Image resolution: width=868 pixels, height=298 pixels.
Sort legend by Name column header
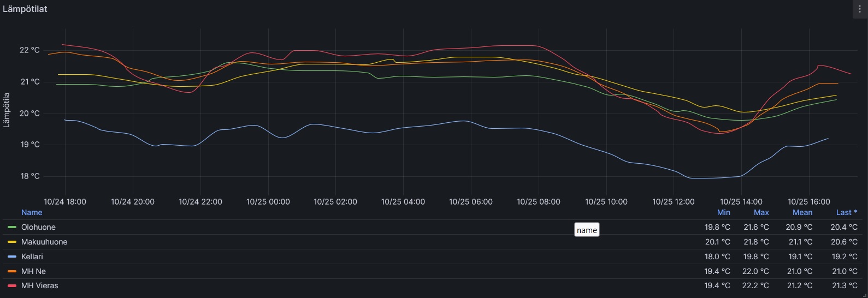coord(32,212)
